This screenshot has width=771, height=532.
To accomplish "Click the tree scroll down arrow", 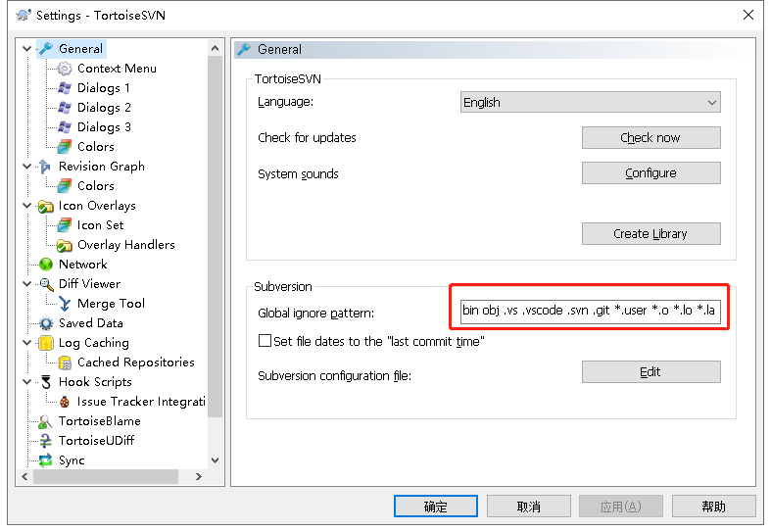I will [x=215, y=460].
